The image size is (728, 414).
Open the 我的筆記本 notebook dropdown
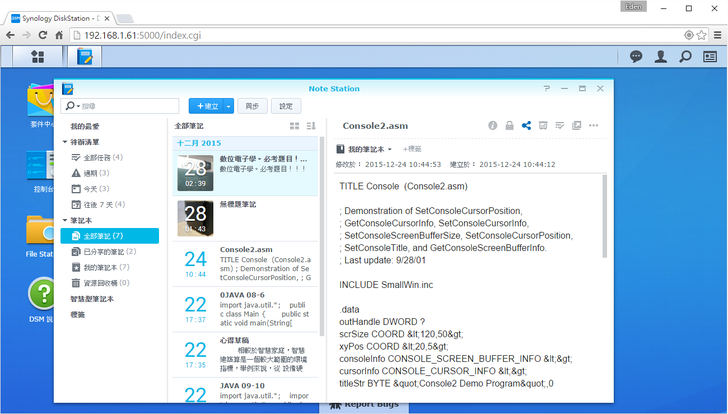(365, 149)
